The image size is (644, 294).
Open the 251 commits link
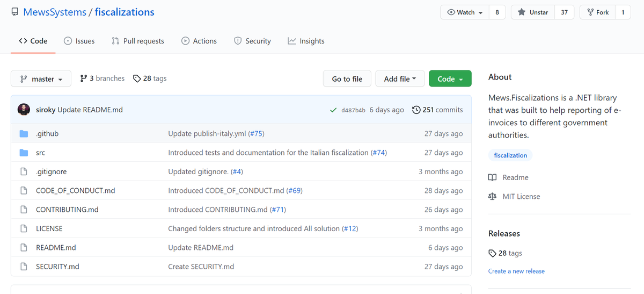[x=437, y=110]
